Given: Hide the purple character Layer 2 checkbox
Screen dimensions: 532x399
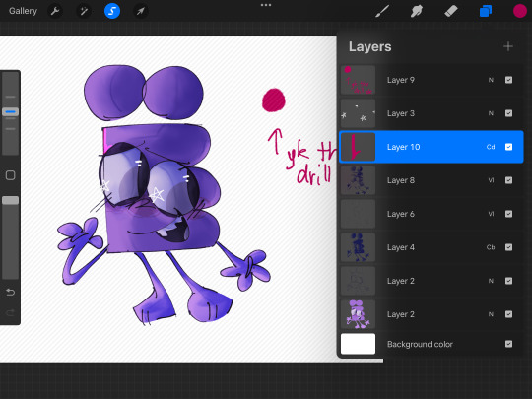Looking at the screenshot, I should click(x=508, y=314).
